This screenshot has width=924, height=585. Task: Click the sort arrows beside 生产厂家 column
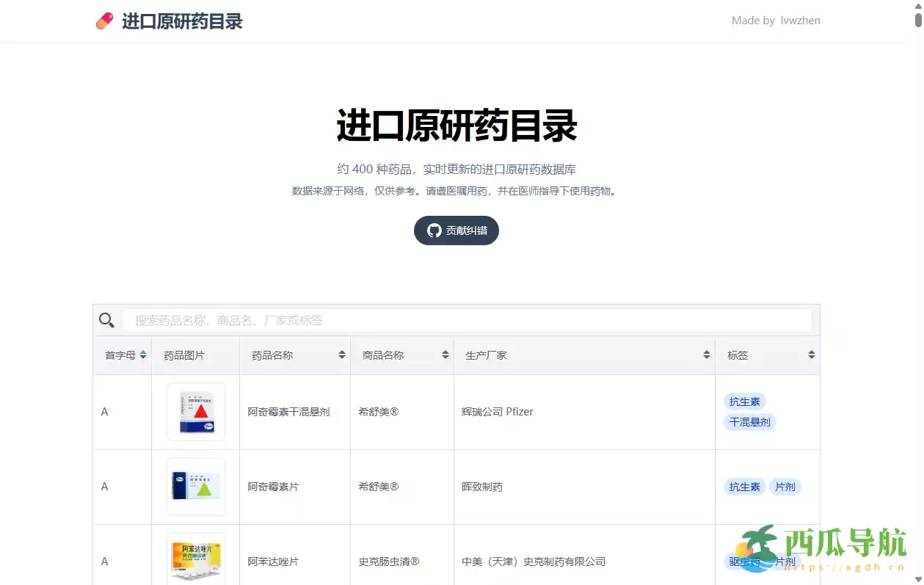click(x=706, y=355)
